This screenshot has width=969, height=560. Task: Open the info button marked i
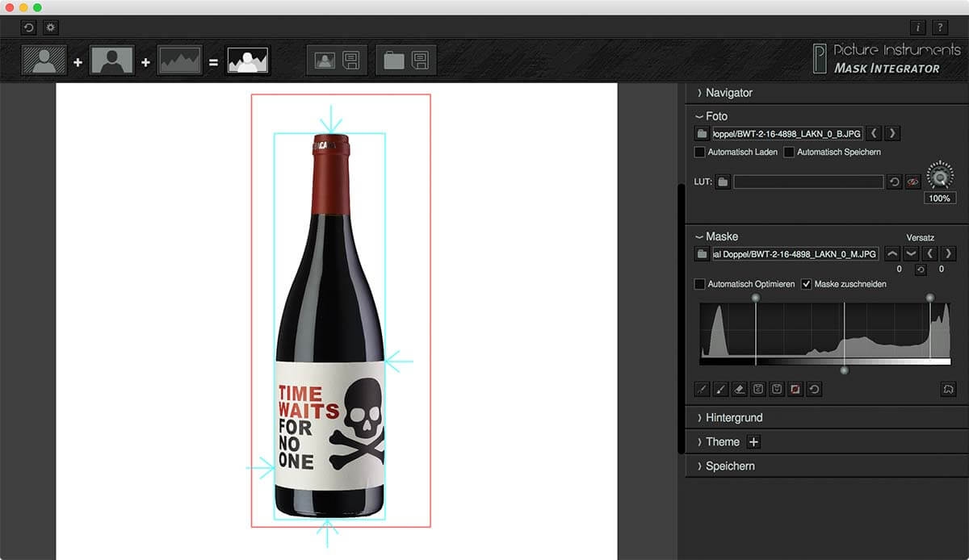click(918, 27)
